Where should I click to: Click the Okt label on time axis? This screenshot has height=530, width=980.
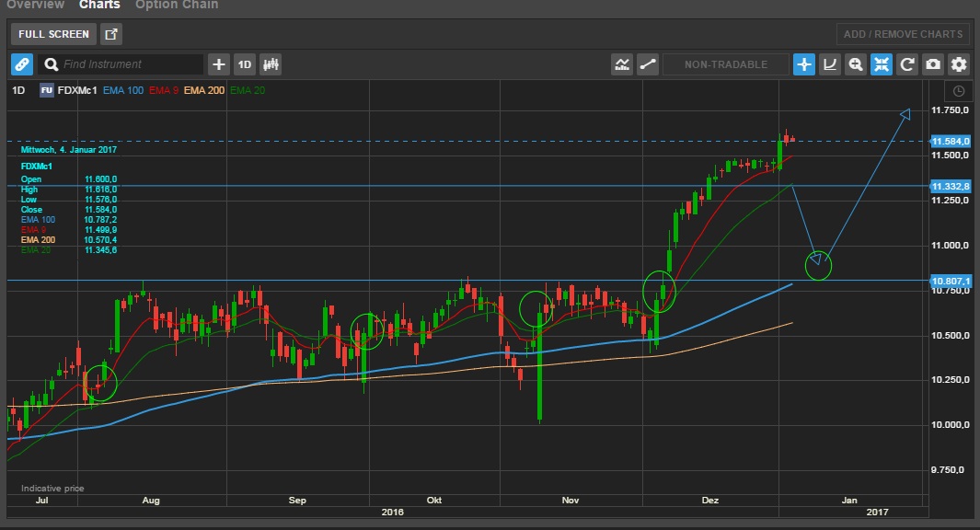pyautogui.click(x=434, y=501)
